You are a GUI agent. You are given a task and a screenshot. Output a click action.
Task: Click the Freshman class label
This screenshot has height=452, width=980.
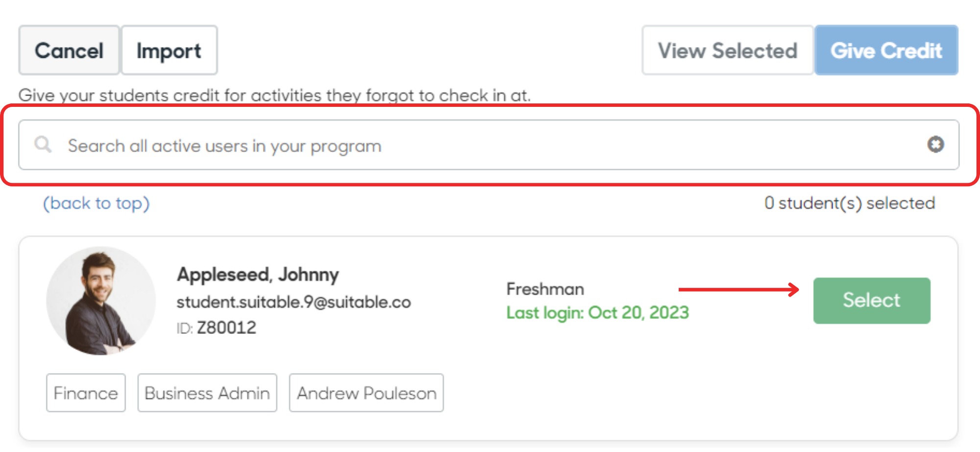click(545, 289)
